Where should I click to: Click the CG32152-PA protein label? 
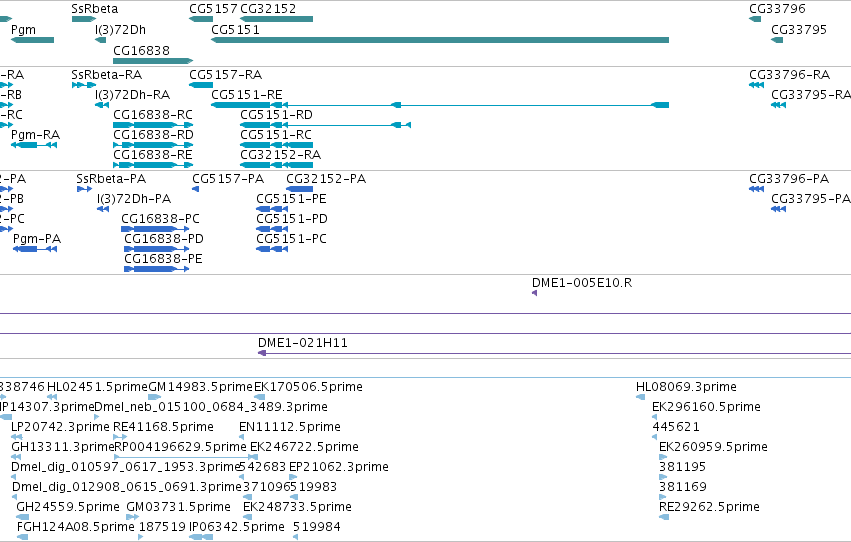tap(326, 179)
